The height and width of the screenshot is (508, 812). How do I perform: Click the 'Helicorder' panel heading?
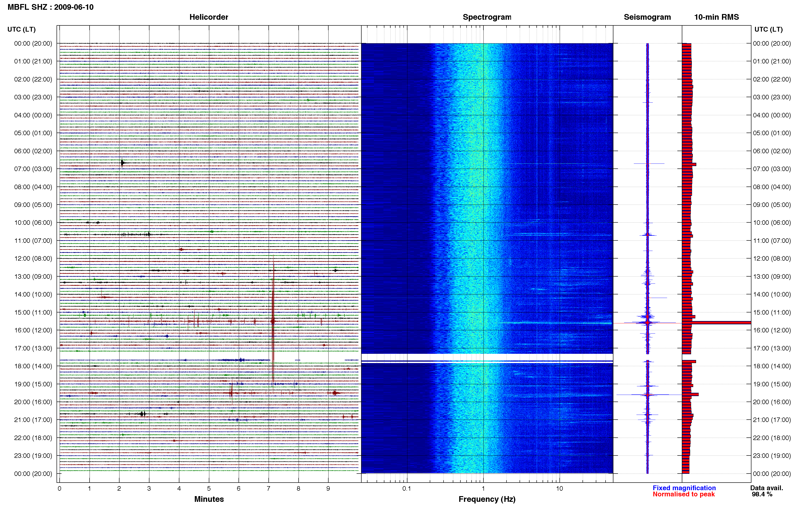[209, 17]
